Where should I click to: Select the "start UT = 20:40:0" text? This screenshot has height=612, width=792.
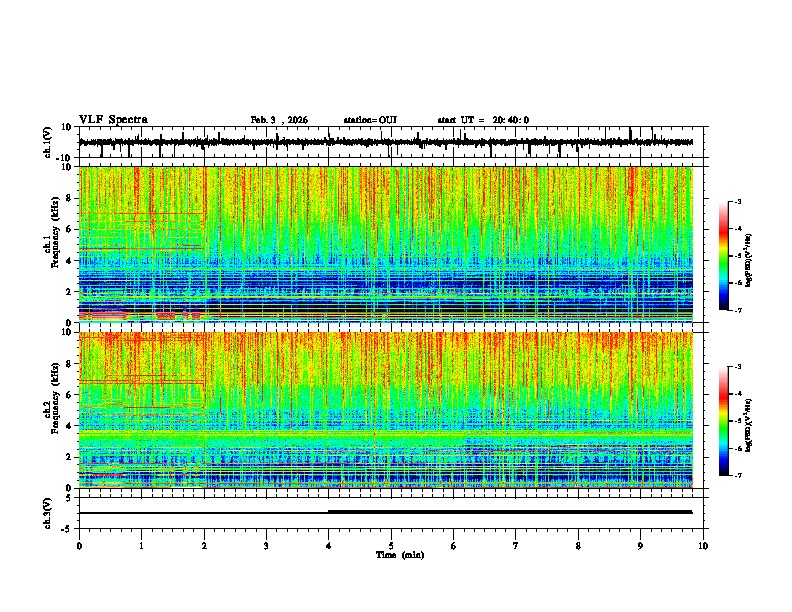[x=483, y=120]
